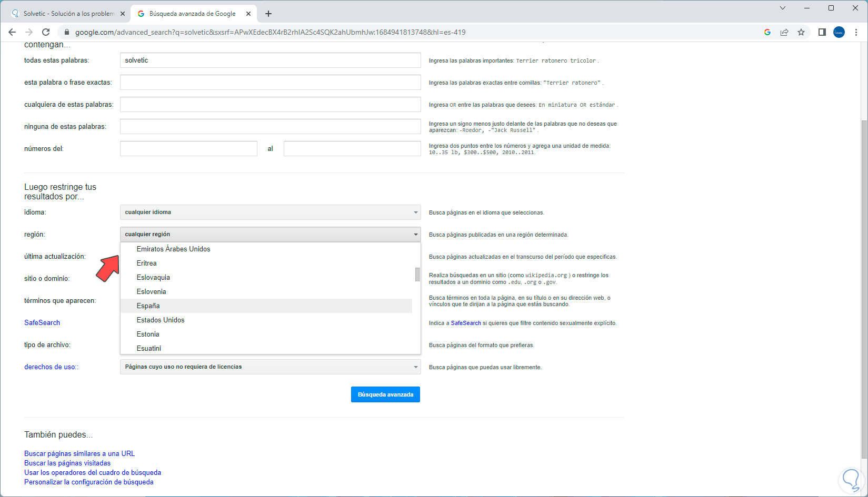Open 'Usar los operadores del cuadro' link
Viewport: 868px width, 497px height.
click(x=93, y=472)
